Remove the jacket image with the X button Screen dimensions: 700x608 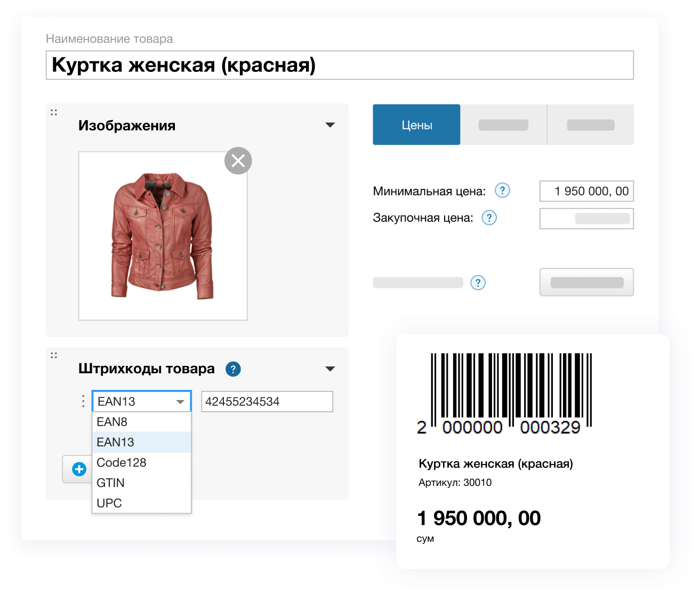point(238,161)
